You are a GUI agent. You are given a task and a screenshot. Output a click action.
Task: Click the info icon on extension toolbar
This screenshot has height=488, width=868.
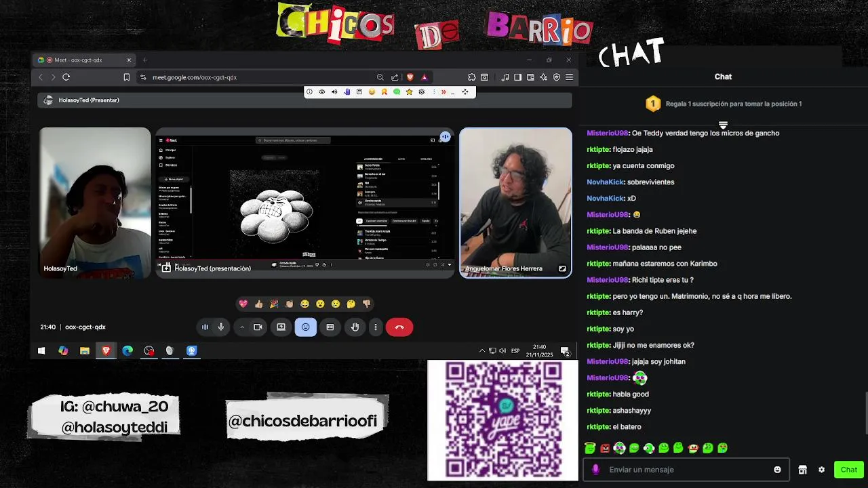click(309, 91)
